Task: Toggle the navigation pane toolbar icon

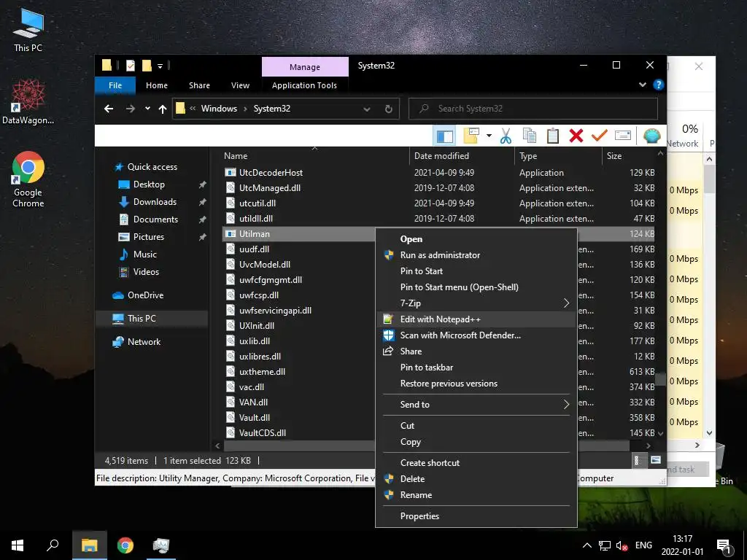Action: [444, 136]
